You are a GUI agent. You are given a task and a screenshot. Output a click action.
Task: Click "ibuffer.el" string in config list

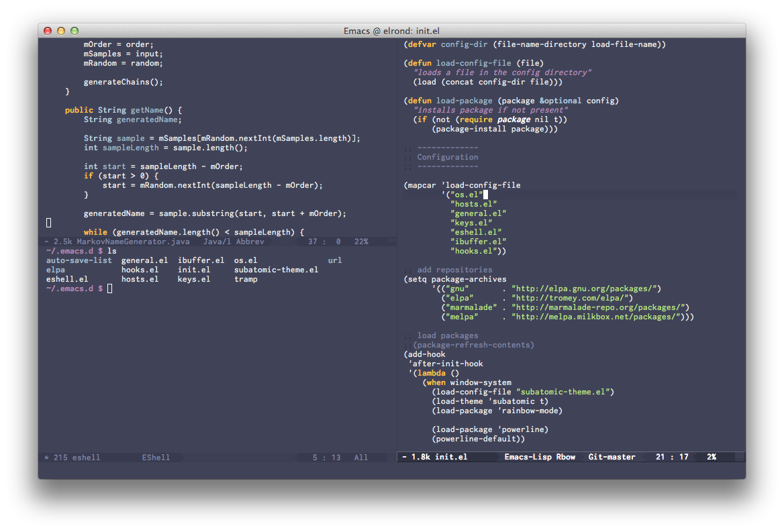coord(479,242)
